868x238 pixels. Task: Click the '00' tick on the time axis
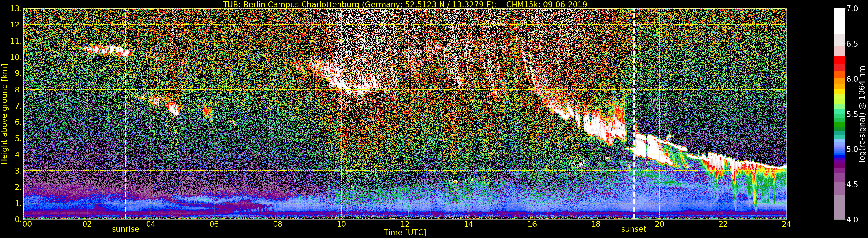point(27,224)
